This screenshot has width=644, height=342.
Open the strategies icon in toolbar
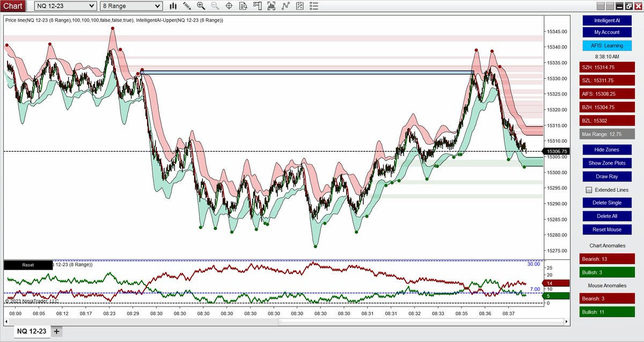(299, 6)
